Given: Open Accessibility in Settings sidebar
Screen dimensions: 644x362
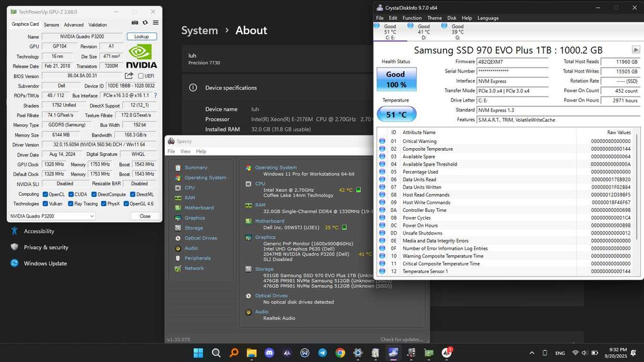Looking at the screenshot, I should tap(39, 231).
